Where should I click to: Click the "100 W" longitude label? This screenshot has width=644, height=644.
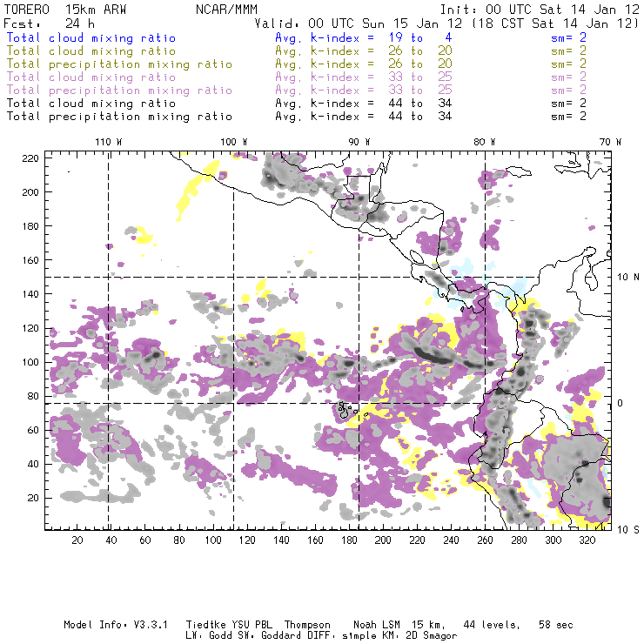pos(234,142)
